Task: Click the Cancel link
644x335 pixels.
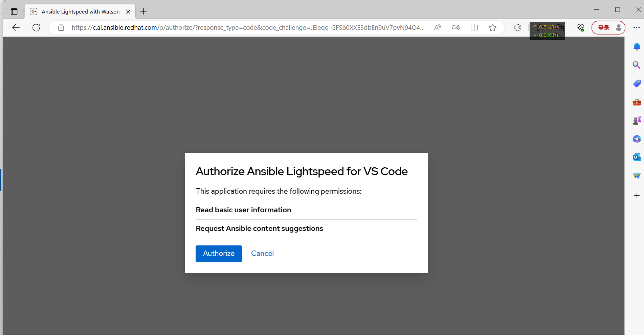Action: [x=262, y=254]
